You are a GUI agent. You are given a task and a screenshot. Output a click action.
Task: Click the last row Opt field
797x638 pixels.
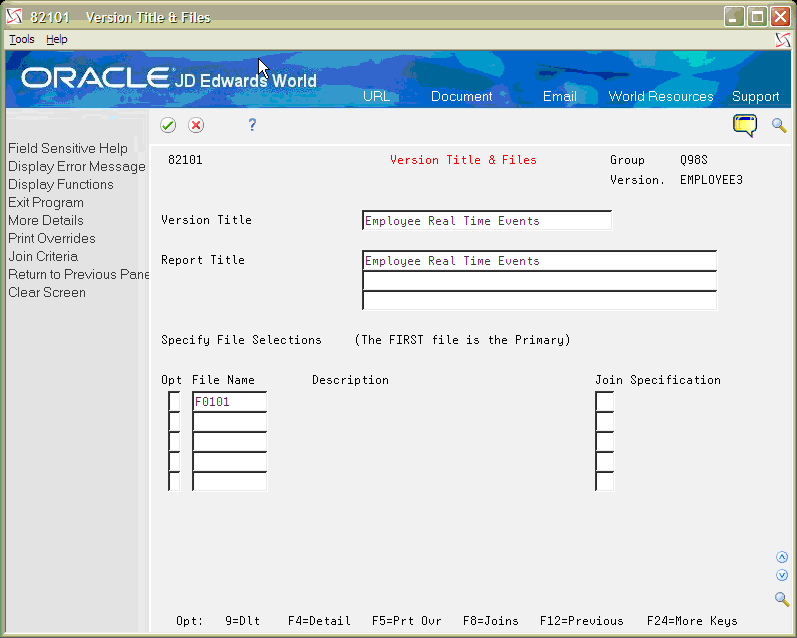click(x=174, y=481)
